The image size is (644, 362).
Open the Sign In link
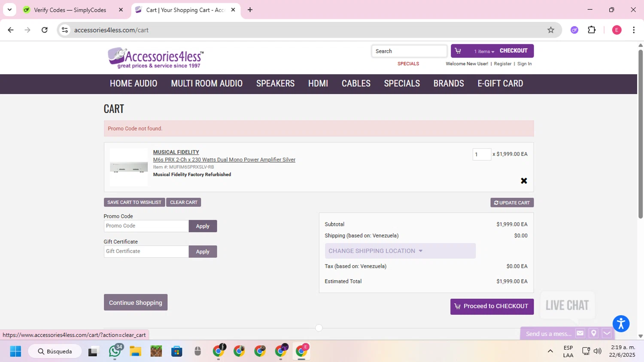pos(524,64)
